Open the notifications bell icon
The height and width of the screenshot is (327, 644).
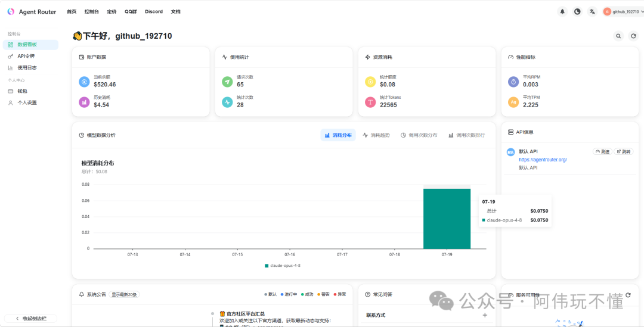click(562, 11)
